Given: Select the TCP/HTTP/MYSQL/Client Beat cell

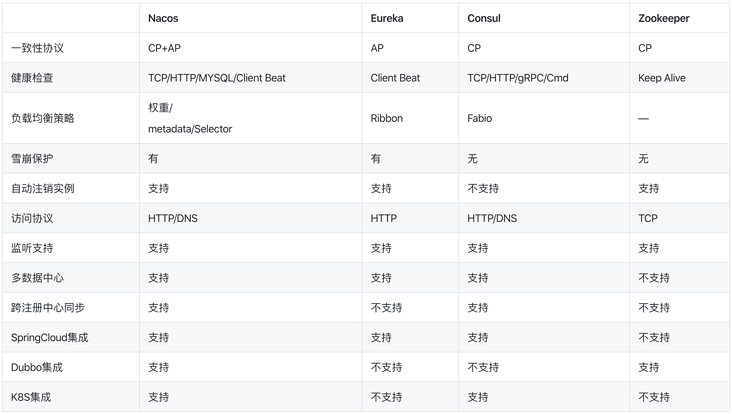Looking at the screenshot, I should pos(217,78).
